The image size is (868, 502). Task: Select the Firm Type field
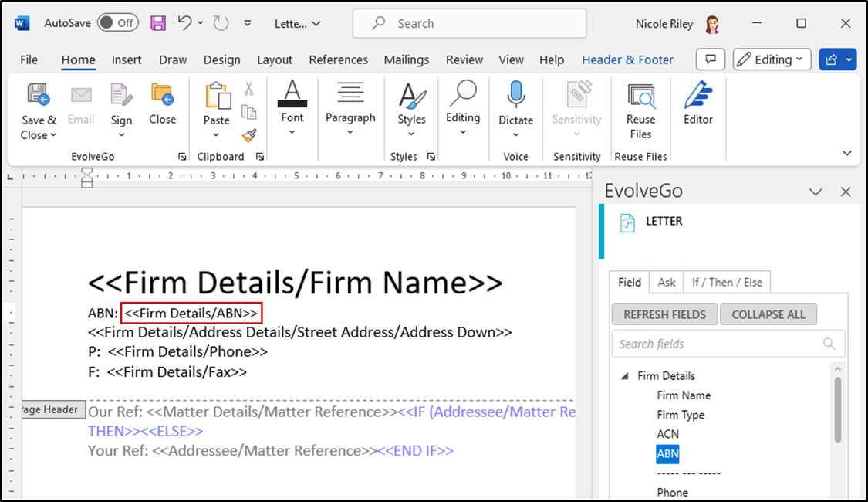[681, 415]
